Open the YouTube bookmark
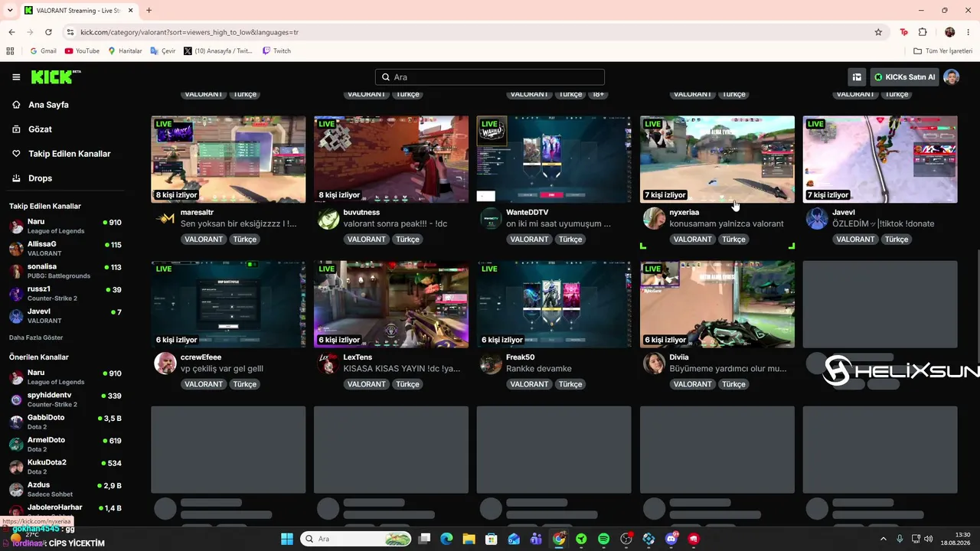The image size is (980, 551). coord(83,51)
